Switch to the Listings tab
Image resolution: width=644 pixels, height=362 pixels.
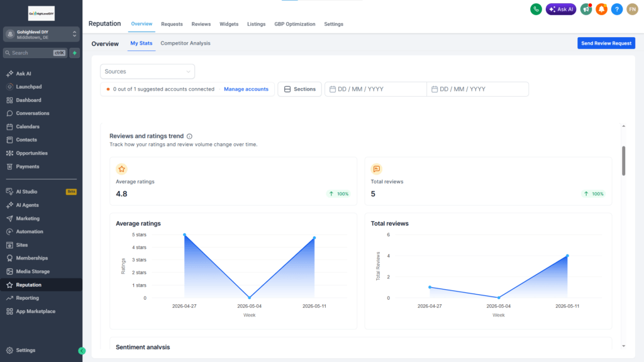click(x=257, y=25)
